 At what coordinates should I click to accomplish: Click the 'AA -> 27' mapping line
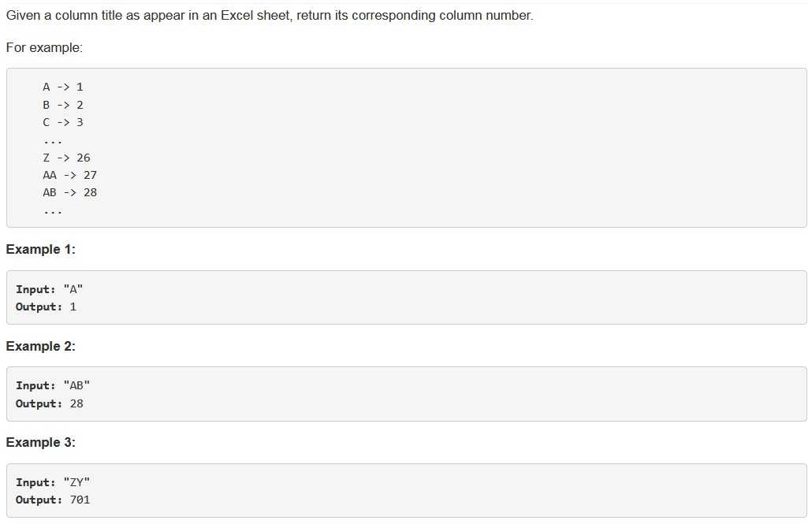point(70,176)
